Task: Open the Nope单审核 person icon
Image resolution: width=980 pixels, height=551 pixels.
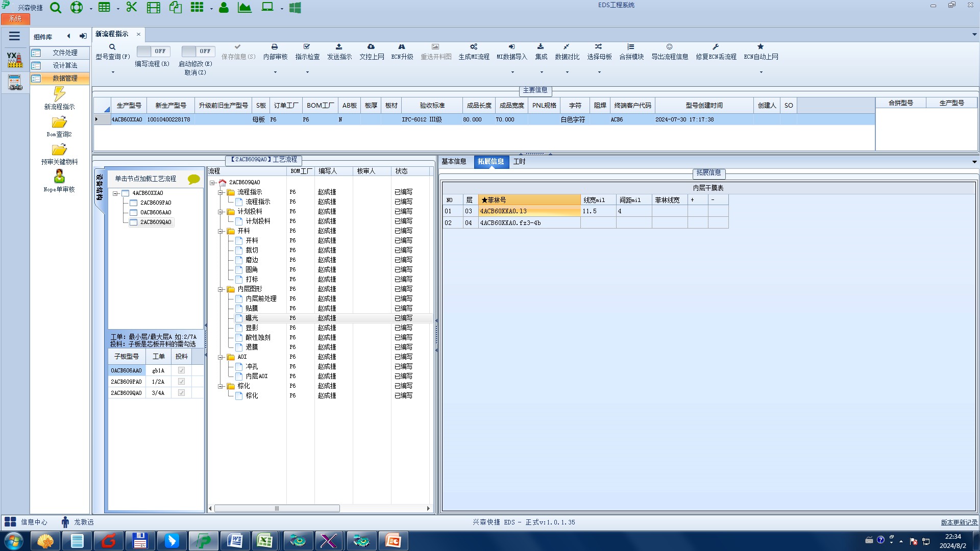Action: (x=59, y=177)
